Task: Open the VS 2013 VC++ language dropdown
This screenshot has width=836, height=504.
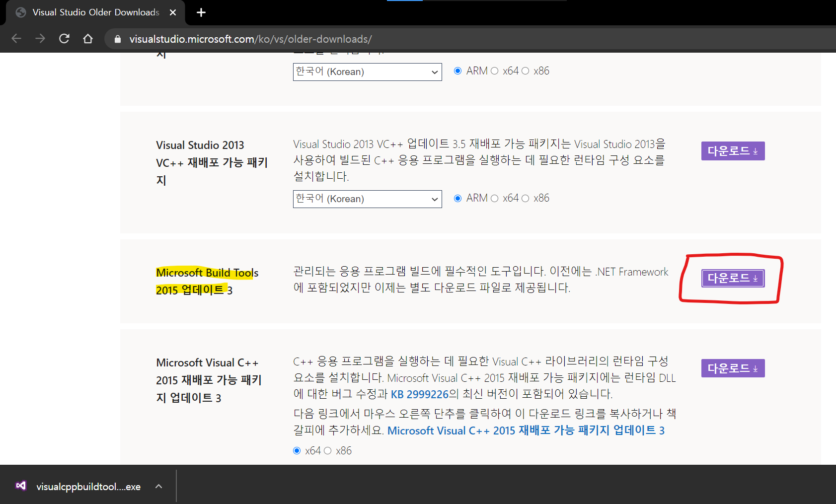Action: [x=367, y=199]
